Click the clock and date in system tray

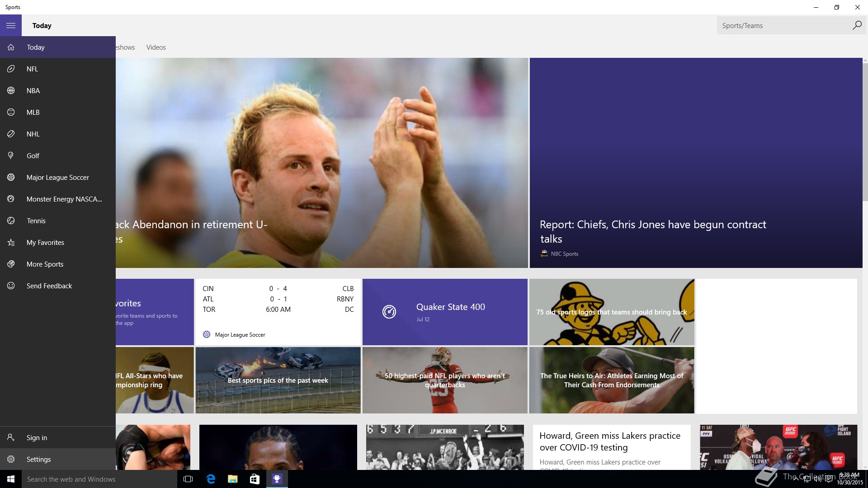coord(849,479)
